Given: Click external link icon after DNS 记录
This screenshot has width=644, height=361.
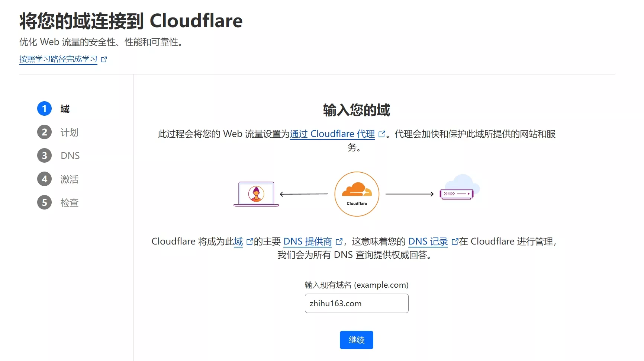Looking at the screenshot, I should pos(455,242).
